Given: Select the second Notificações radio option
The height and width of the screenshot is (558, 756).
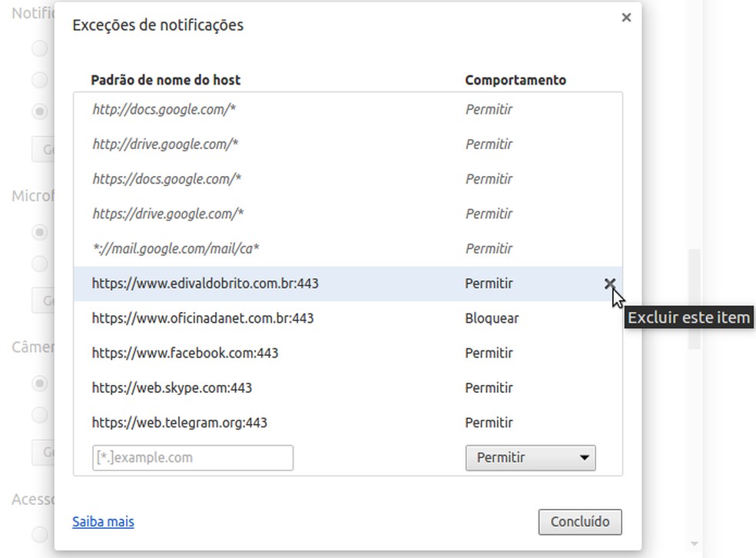Looking at the screenshot, I should click(x=39, y=80).
